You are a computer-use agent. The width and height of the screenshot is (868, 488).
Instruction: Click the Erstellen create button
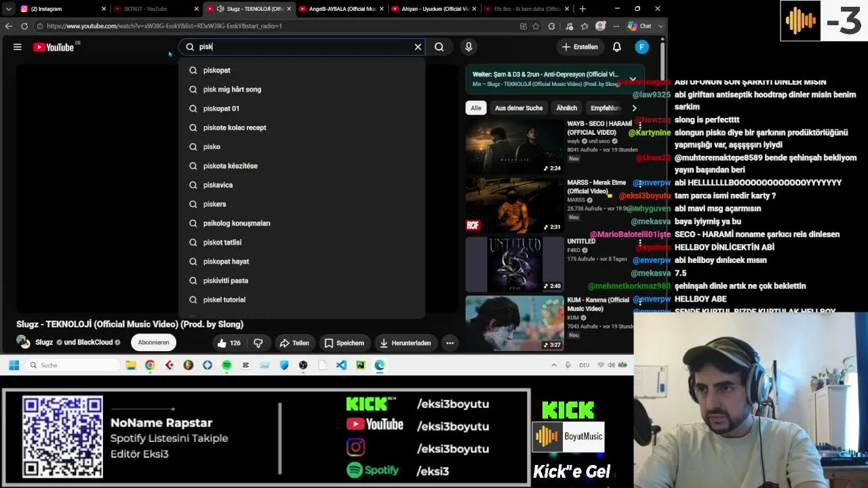tap(580, 47)
